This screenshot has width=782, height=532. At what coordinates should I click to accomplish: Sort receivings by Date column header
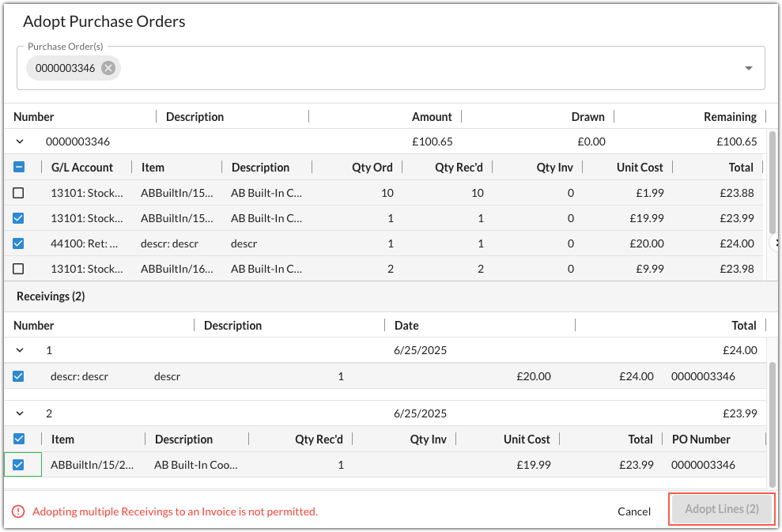click(406, 326)
